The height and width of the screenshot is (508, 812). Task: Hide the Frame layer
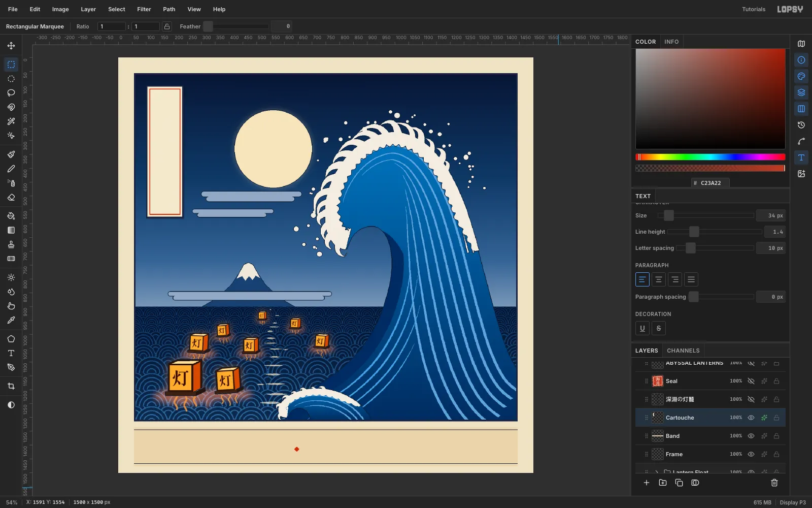point(751,454)
